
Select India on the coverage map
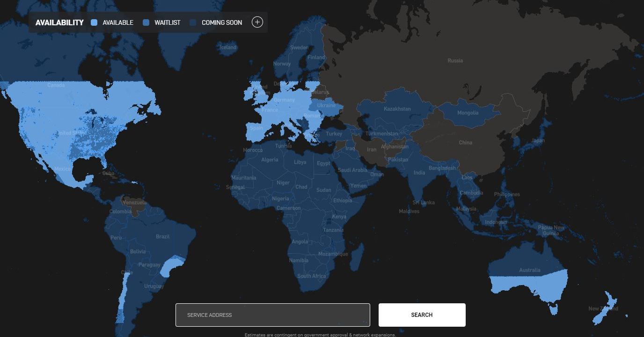pos(419,173)
